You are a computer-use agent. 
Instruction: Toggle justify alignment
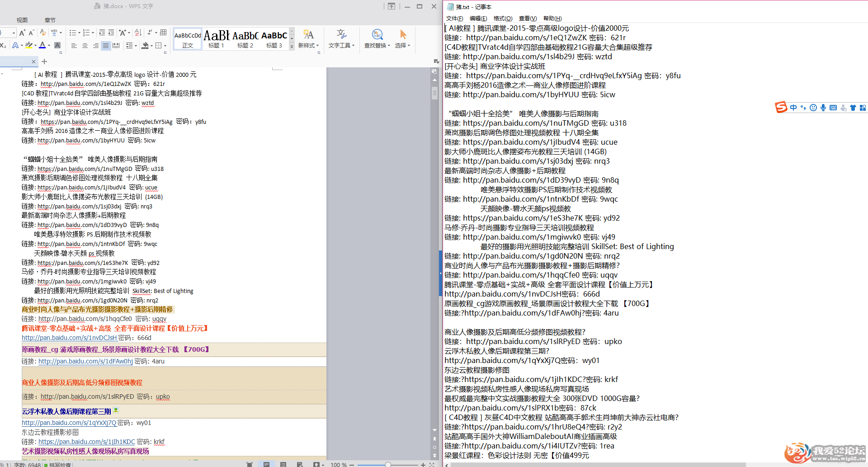tap(106, 46)
